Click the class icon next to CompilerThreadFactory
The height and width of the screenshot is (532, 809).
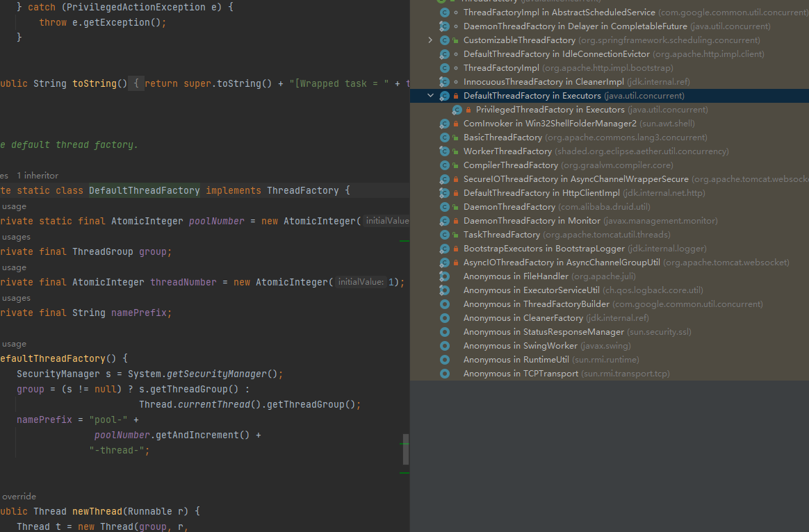click(x=445, y=165)
